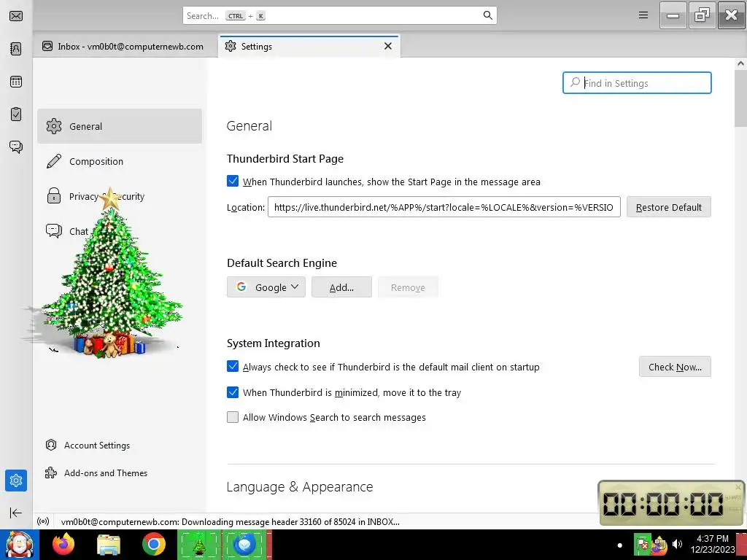Open the Calendar space icon

pos(16,82)
